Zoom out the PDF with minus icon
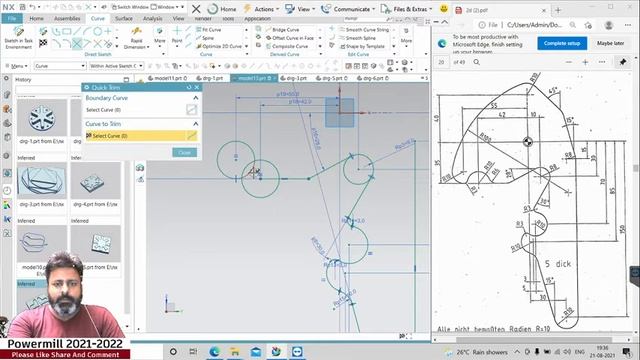Image resolution: width=640 pixels, height=360 pixels. coord(569,62)
